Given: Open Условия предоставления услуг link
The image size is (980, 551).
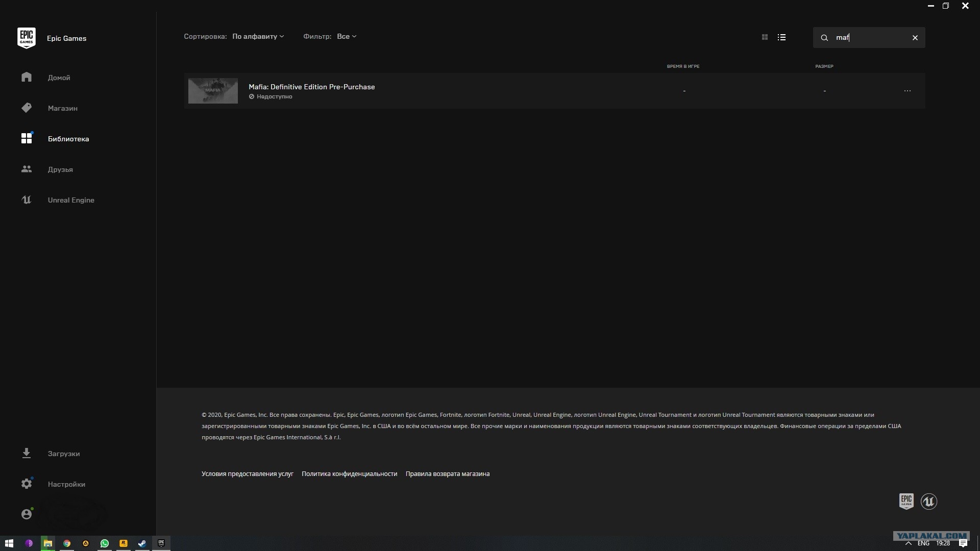Looking at the screenshot, I should (x=248, y=474).
